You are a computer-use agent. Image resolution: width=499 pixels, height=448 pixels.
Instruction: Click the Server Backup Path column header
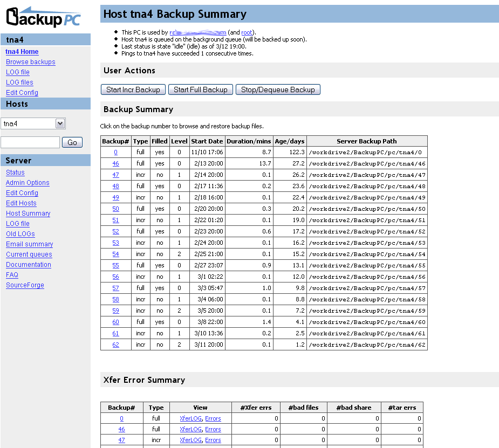pos(367,141)
